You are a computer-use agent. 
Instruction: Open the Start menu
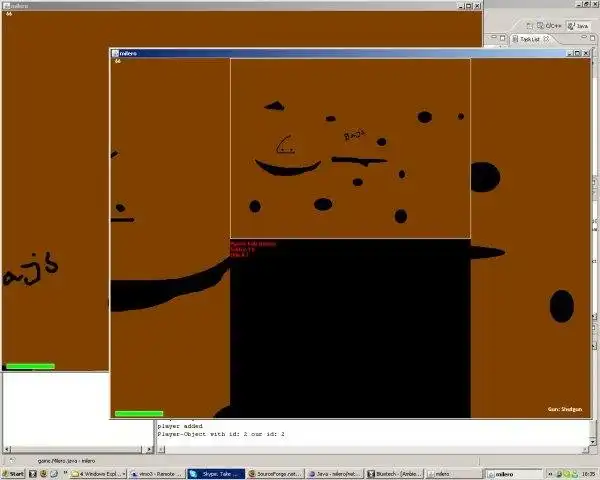(13, 474)
